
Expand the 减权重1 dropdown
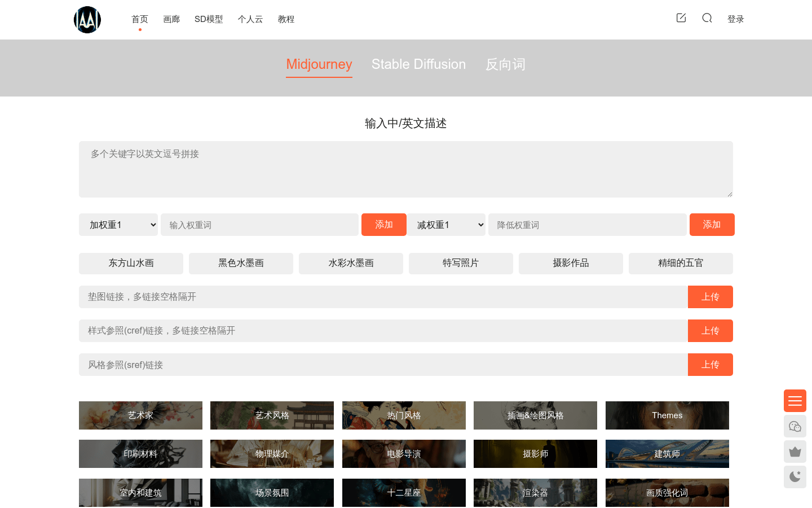[x=446, y=225]
